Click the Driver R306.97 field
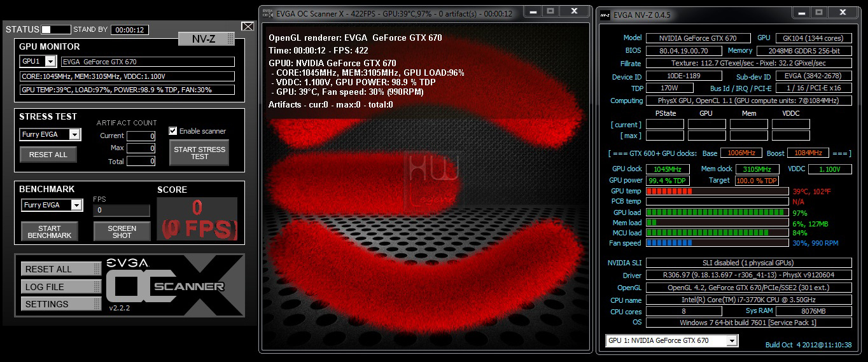868x362 pixels. click(x=749, y=275)
